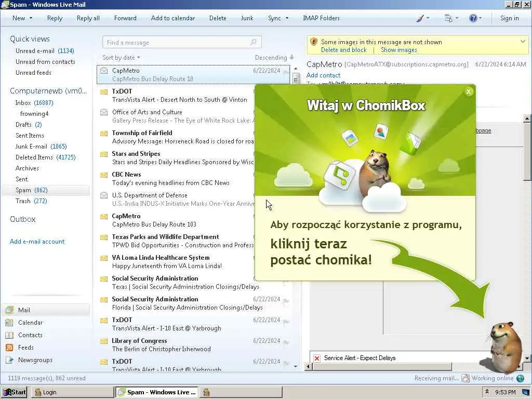Switch to the Login taskbar window
532x399 pixels.
72,392
